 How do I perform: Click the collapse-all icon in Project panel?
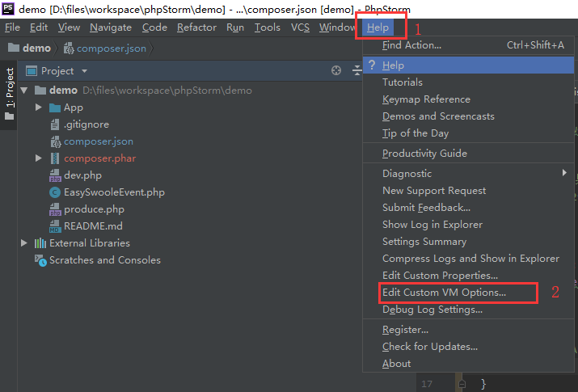[357, 70]
